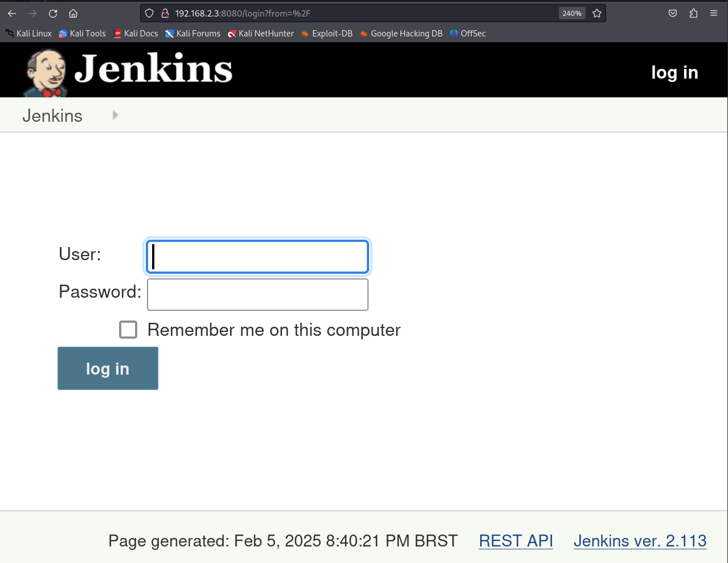Bookmark this page with star icon
The height and width of the screenshot is (563, 728).
pyautogui.click(x=597, y=13)
